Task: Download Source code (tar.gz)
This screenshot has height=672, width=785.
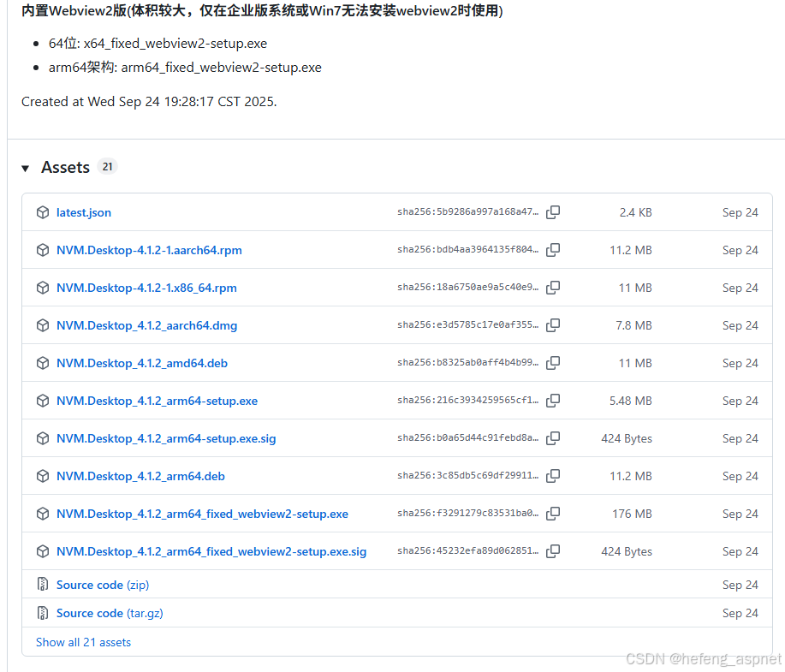Action: pos(110,613)
